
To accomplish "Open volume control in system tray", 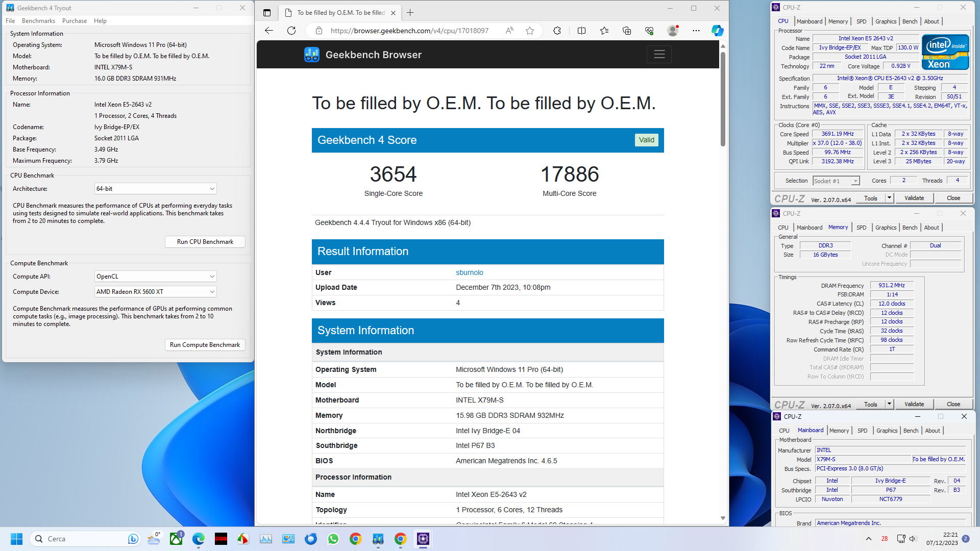I will click(913, 539).
